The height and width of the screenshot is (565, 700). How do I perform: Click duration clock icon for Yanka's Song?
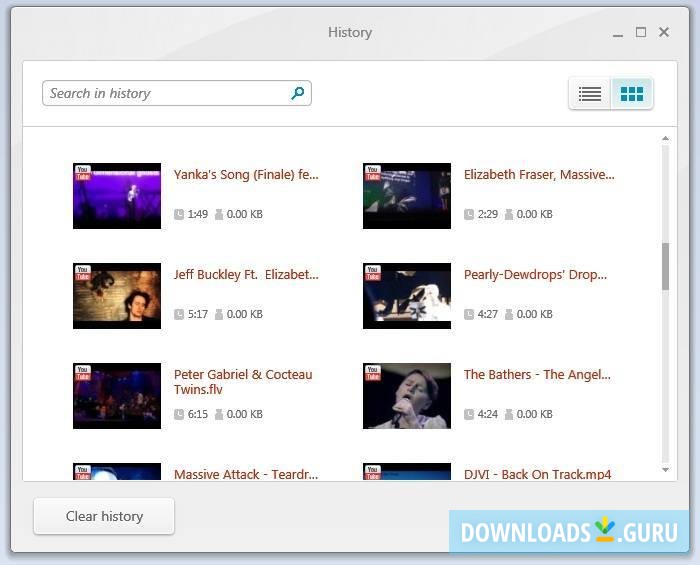179,215
